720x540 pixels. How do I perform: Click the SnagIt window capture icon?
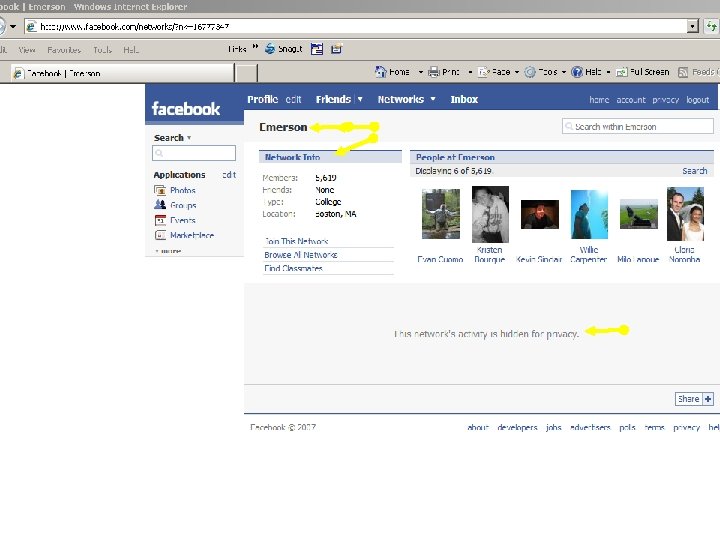pyautogui.click(x=317, y=49)
